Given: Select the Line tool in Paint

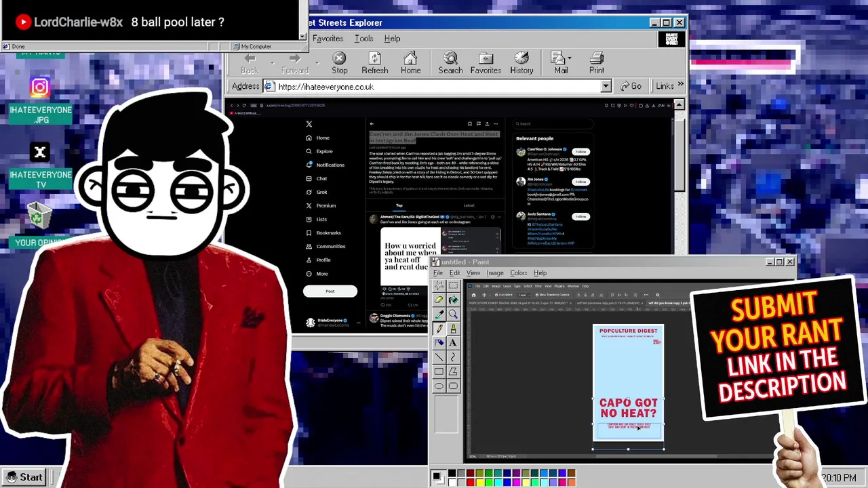Looking at the screenshot, I should (439, 357).
